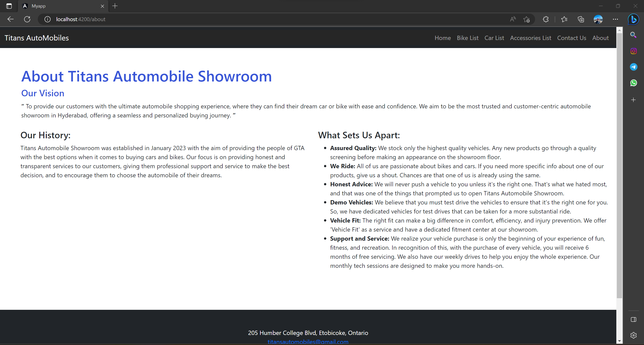Viewport: 644px width, 345px height.
Task: Open browser Extensions menu
Action: 545,19
